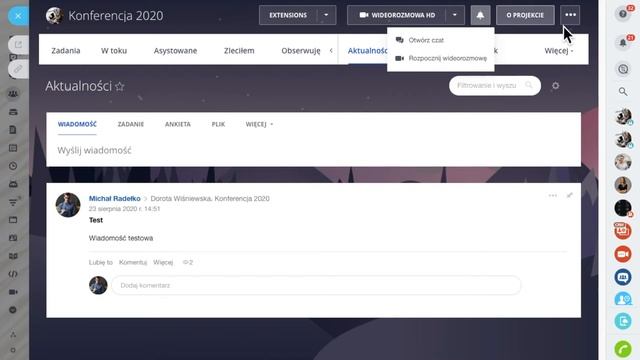Open the light blue contact icon in right panel
The width and height of the screenshot is (640, 360).
coord(623,299)
